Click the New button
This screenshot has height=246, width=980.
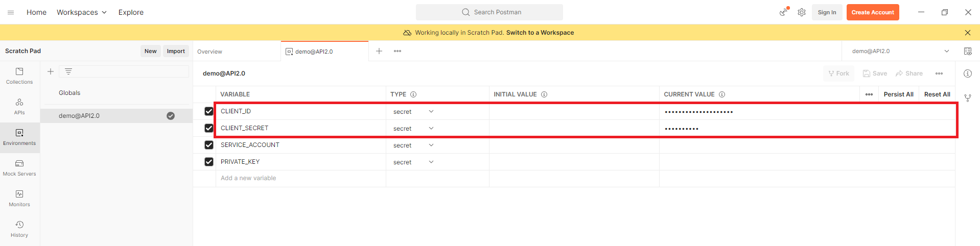151,51
